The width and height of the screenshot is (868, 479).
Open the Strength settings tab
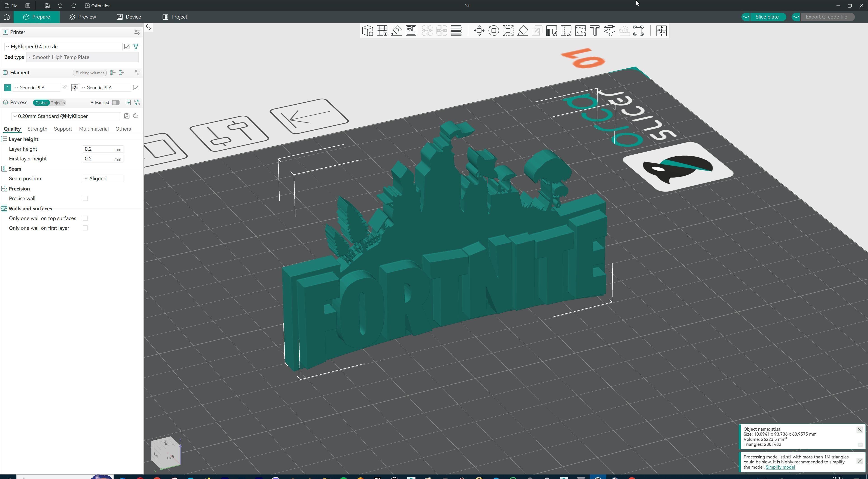[37, 129]
